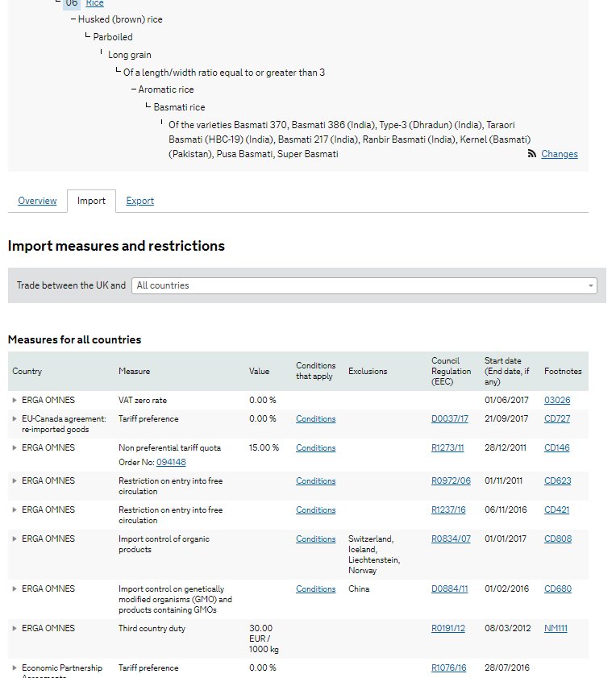Click the start date 28/12/2011

[506, 447]
